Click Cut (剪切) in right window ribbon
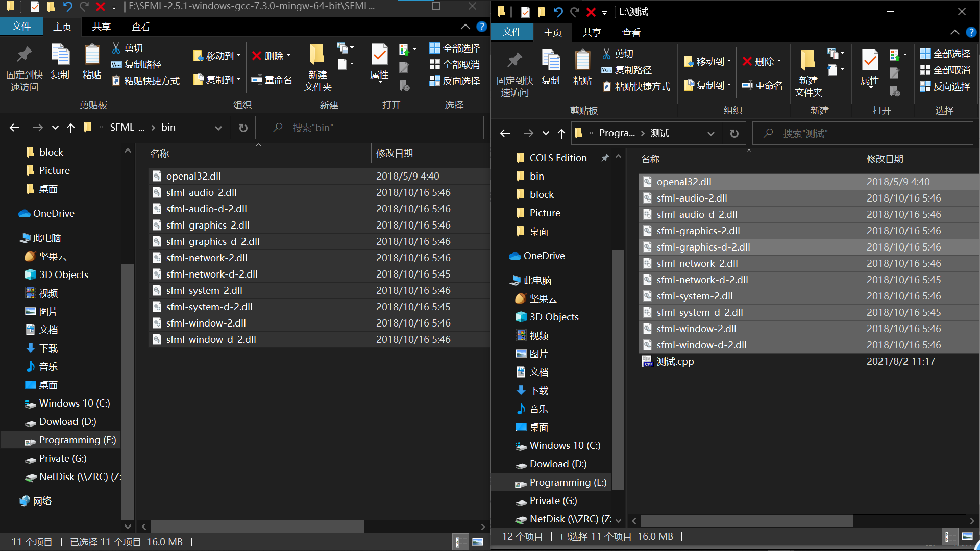The image size is (980, 551). pyautogui.click(x=618, y=54)
